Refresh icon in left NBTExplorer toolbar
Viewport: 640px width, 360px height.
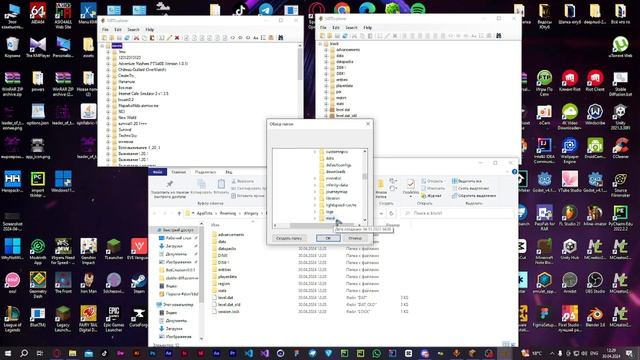pos(127,38)
